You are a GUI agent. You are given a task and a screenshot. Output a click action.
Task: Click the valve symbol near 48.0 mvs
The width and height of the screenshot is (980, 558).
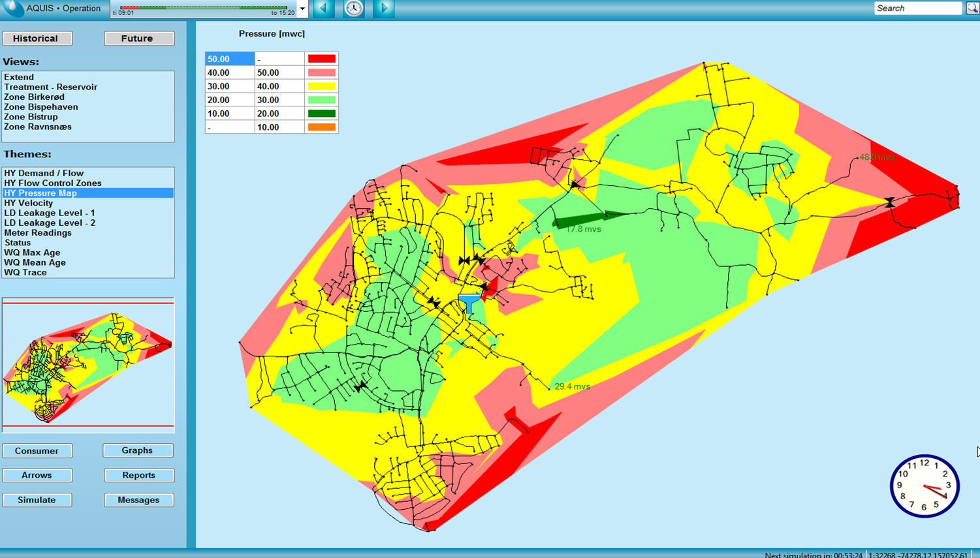(x=889, y=202)
